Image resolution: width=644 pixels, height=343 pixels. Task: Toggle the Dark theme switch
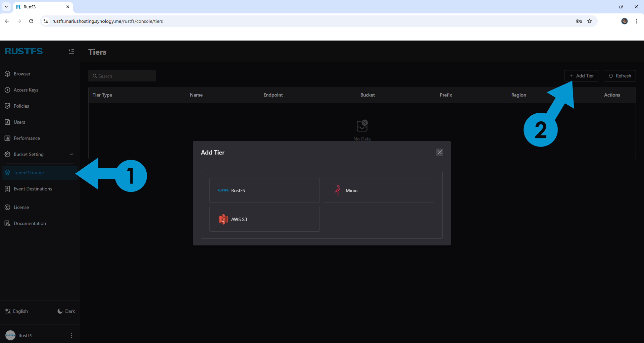pyautogui.click(x=66, y=311)
